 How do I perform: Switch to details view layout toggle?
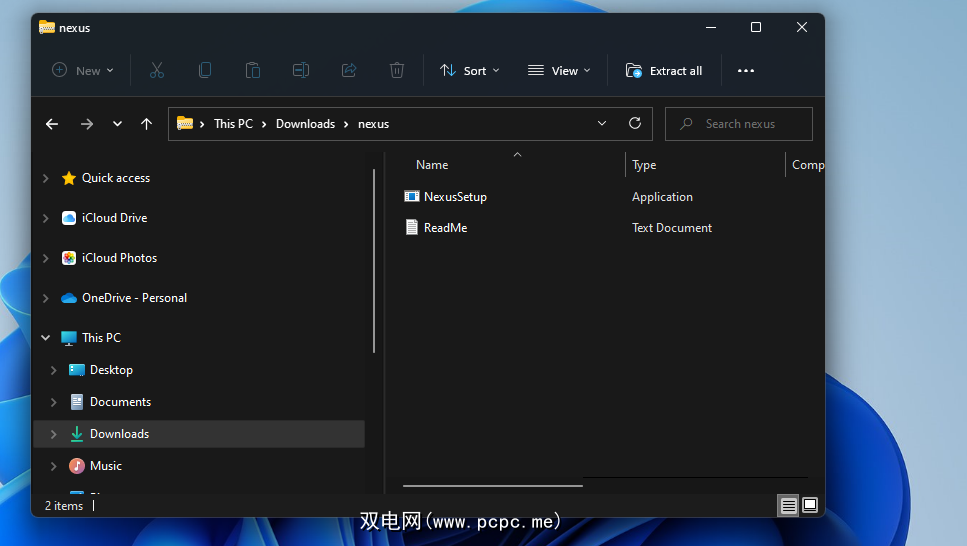pos(789,506)
